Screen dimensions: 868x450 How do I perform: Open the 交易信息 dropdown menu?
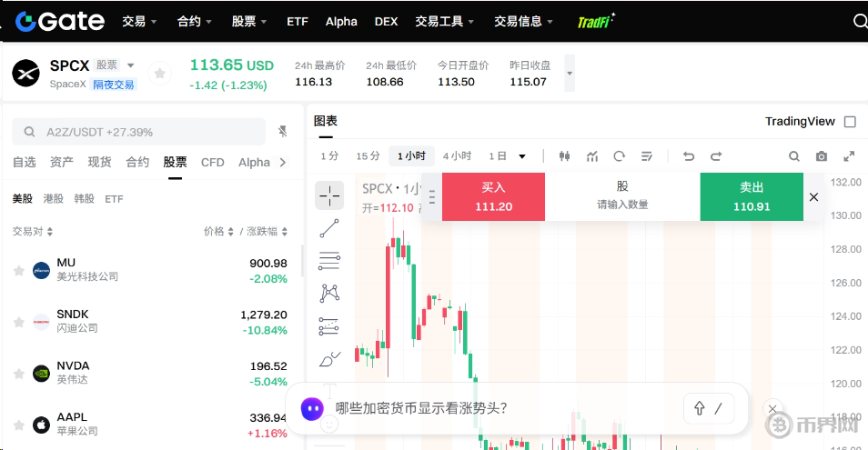pyautogui.click(x=524, y=22)
